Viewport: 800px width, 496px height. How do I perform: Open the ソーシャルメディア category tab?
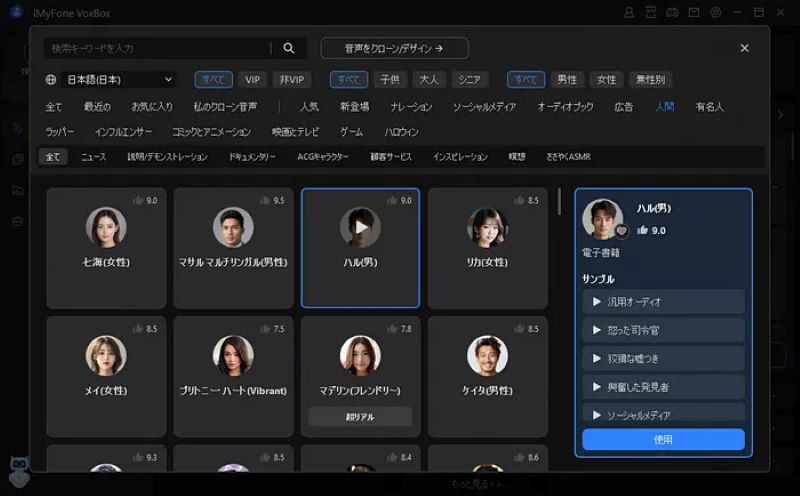(484, 107)
